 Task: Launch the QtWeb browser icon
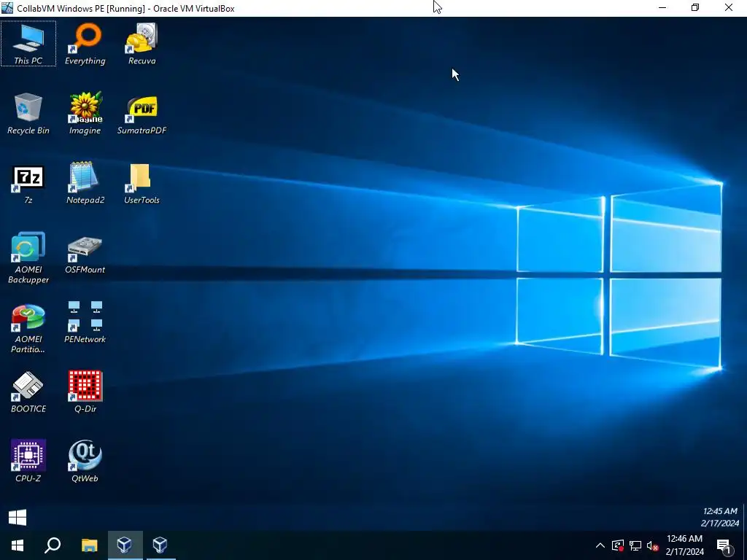tap(85, 461)
